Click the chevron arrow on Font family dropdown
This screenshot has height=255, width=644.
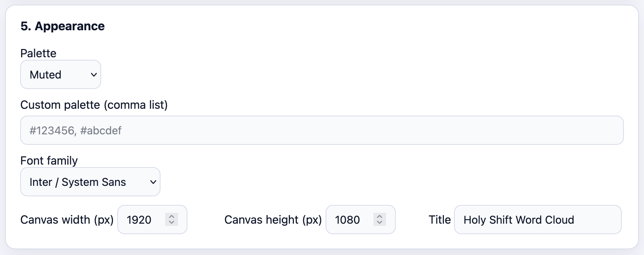(x=153, y=182)
